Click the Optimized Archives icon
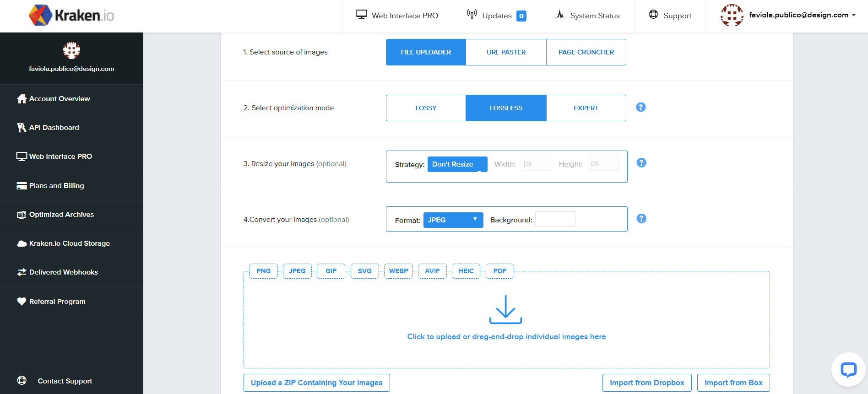Screen dimensions: 868x394 [x=22, y=215]
